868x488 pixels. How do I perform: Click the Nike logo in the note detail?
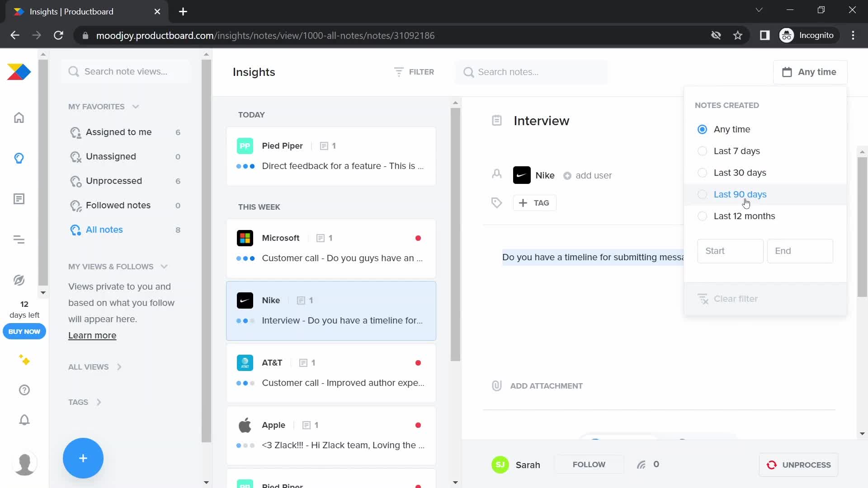[x=522, y=175]
